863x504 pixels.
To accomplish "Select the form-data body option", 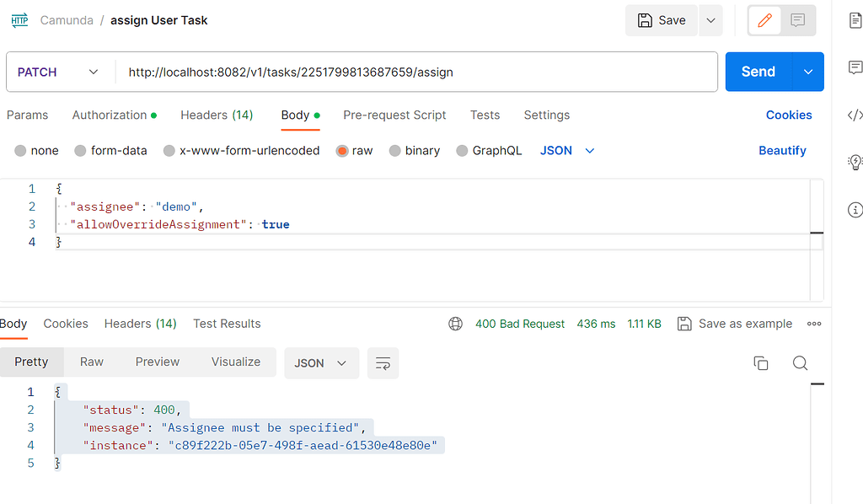I will [81, 150].
